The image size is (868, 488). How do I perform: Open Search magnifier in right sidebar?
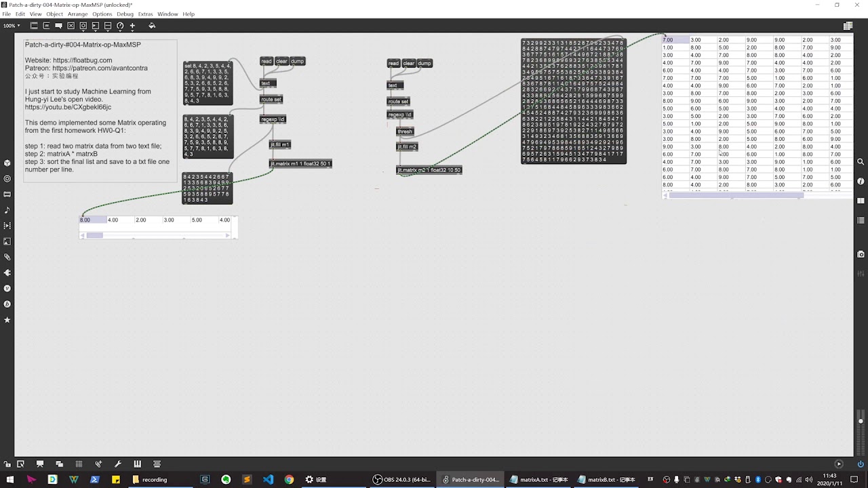click(861, 162)
